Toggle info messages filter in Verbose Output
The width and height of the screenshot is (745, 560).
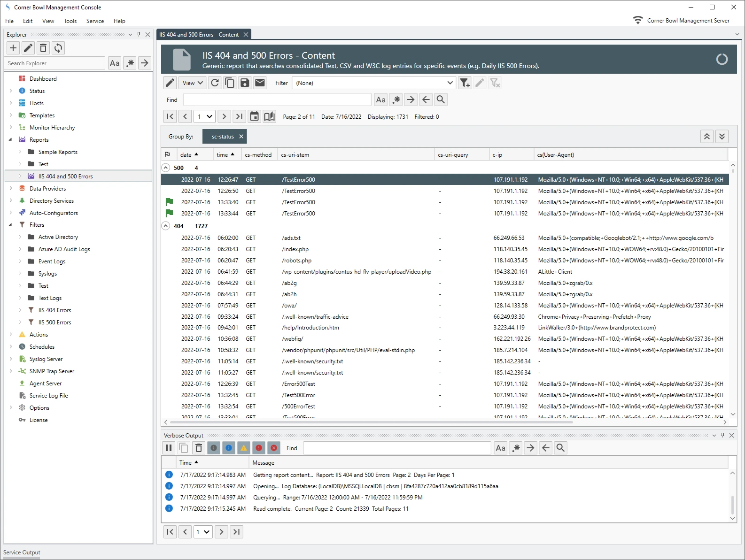point(229,448)
